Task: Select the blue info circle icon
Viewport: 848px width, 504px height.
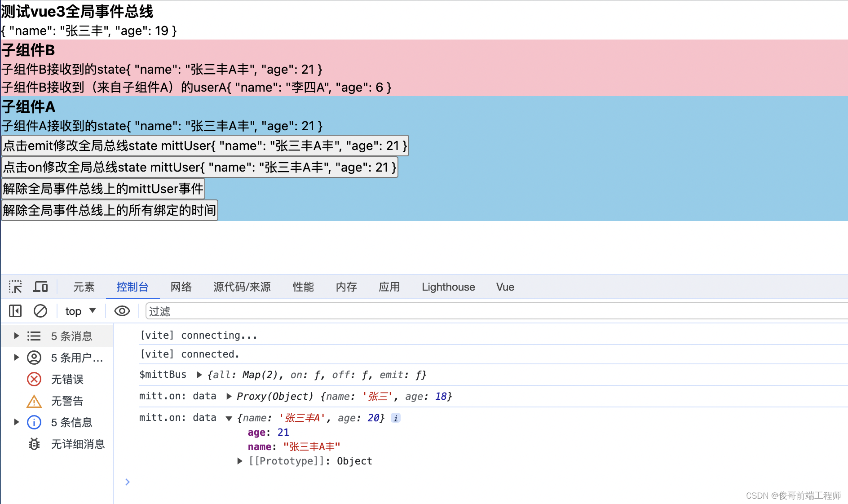Action: coord(34,422)
